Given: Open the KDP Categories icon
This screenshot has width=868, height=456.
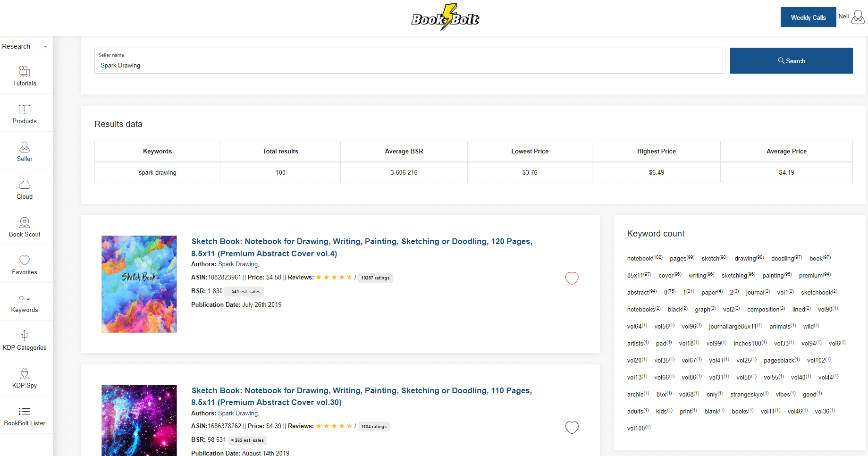Looking at the screenshot, I should [25, 336].
